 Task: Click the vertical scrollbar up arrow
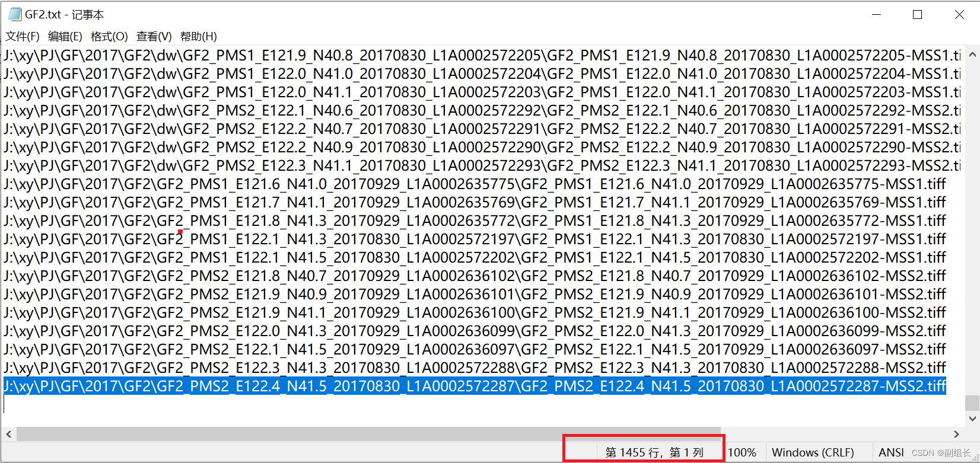[972, 55]
